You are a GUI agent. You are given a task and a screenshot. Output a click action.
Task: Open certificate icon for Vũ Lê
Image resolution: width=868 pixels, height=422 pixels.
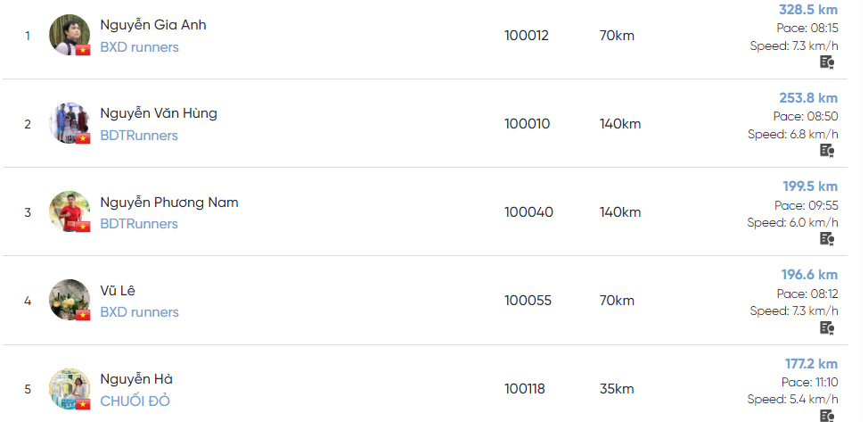[x=827, y=327]
